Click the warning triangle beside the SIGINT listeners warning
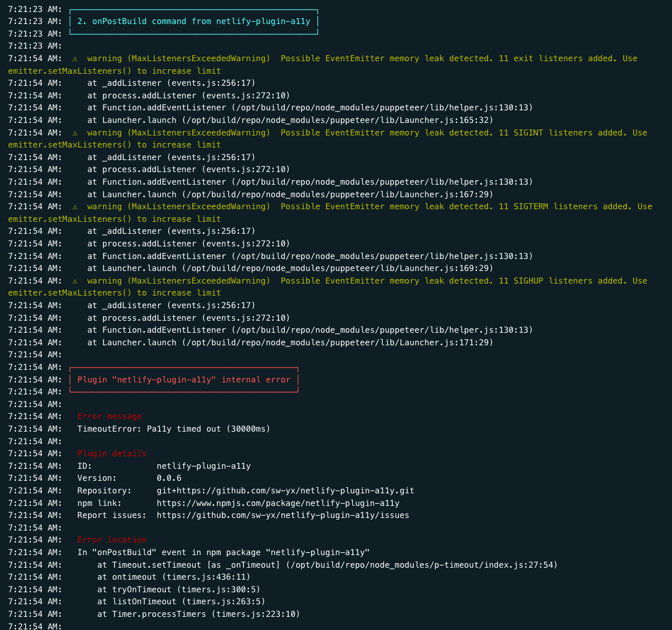Viewport: 672px width, 630px height. point(75,133)
